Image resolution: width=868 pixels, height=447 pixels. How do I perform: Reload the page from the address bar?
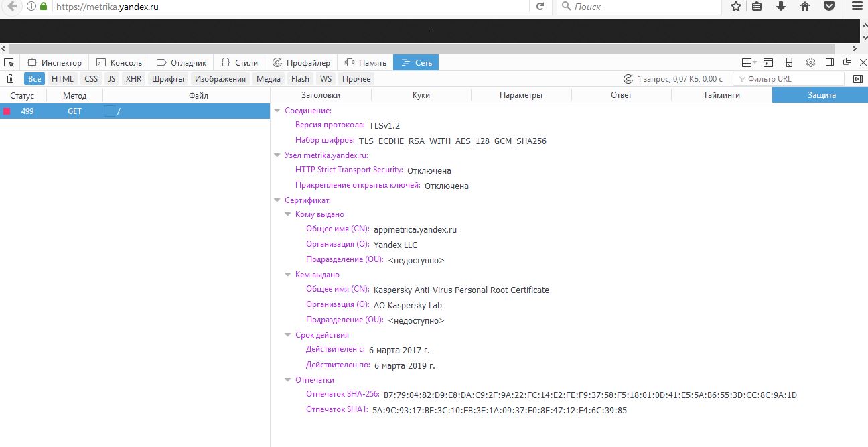click(540, 7)
